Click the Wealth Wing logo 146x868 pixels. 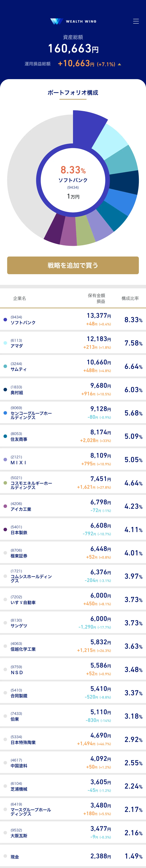73,21
